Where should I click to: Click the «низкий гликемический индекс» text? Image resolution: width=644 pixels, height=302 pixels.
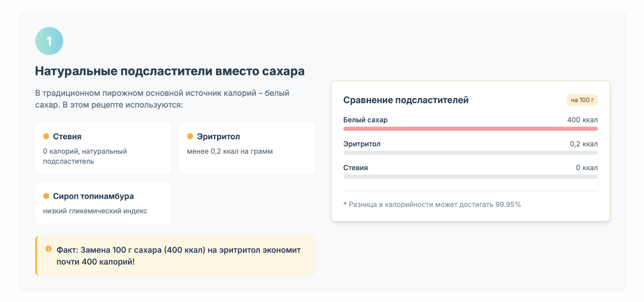pyautogui.click(x=95, y=211)
